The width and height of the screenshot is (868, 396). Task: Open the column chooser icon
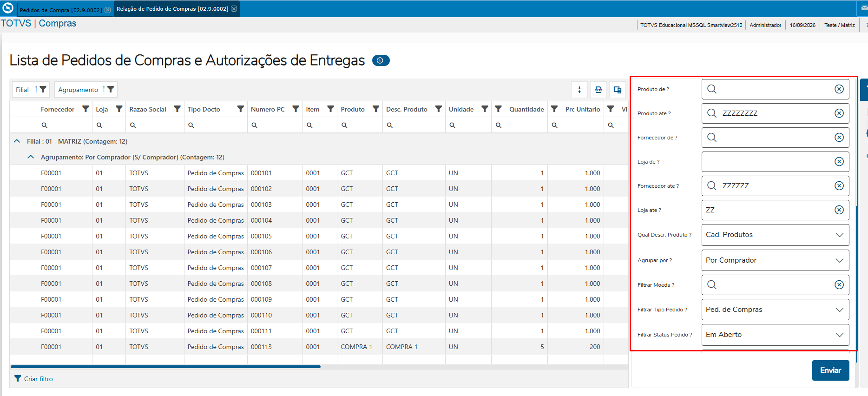pos(618,90)
